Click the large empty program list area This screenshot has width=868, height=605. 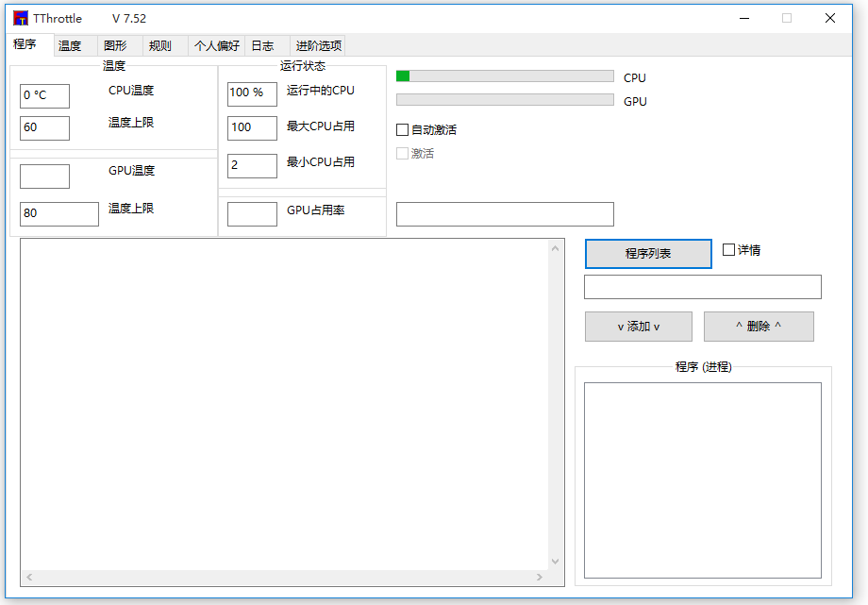tap(285, 405)
